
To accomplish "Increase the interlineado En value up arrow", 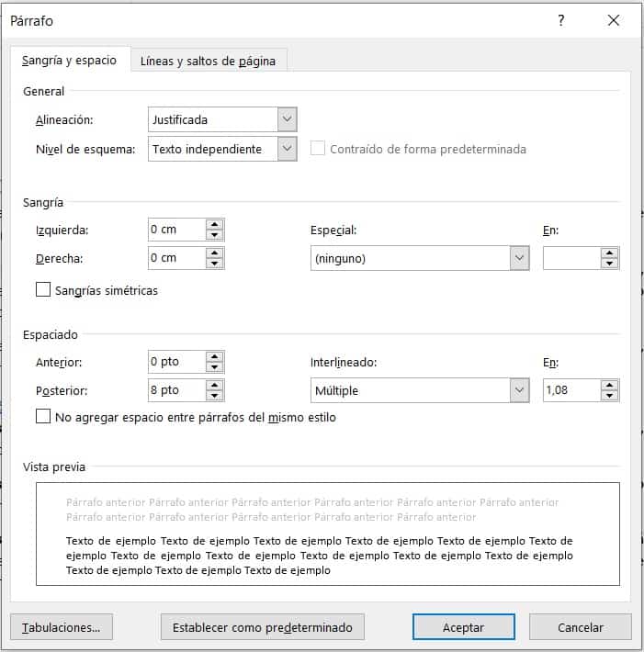I will point(609,385).
